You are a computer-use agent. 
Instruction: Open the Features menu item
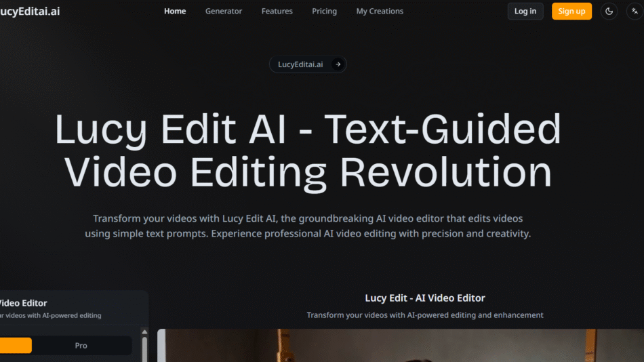pos(277,11)
